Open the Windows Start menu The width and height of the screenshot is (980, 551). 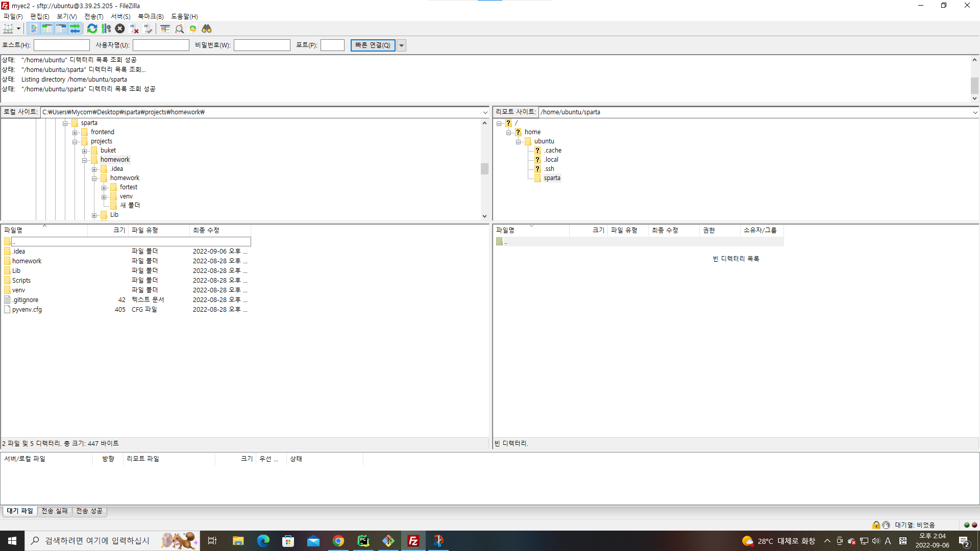pos(12,541)
